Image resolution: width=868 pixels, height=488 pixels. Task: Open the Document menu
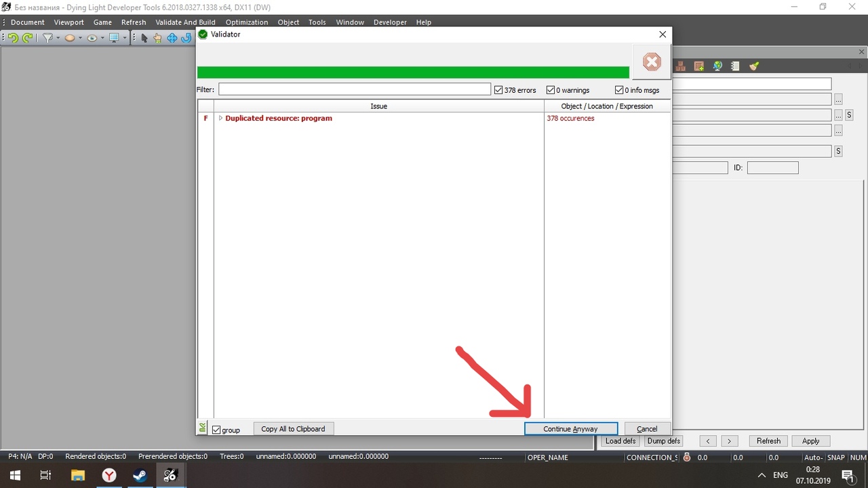(x=28, y=22)
